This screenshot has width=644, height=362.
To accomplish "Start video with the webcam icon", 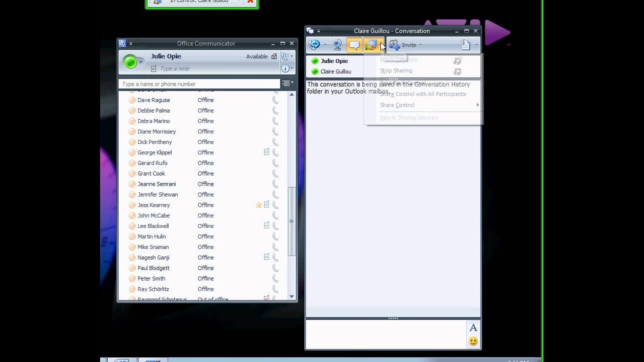I will (338, 45).
